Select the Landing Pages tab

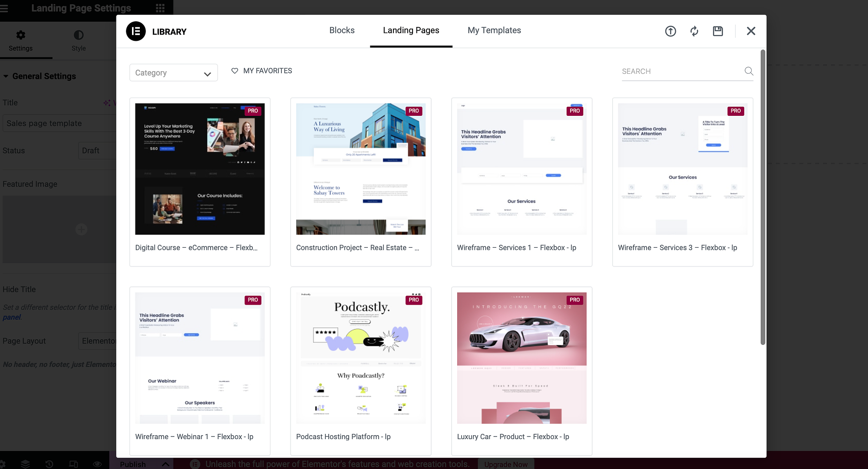pyautogui.click(x=411, y=30)
